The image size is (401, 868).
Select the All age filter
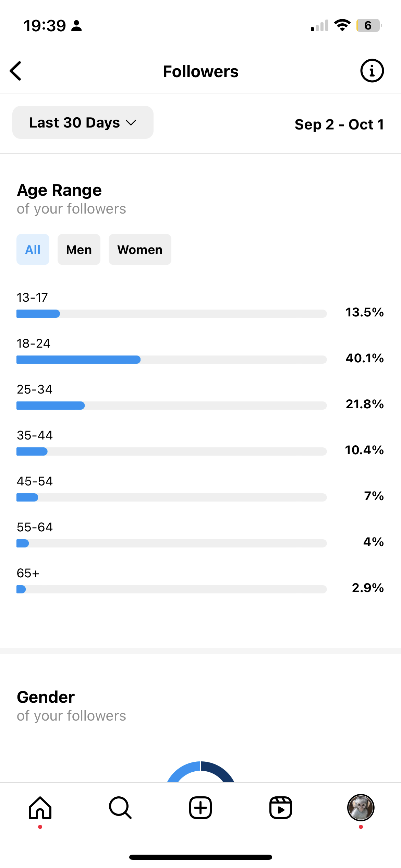[33, 250]
